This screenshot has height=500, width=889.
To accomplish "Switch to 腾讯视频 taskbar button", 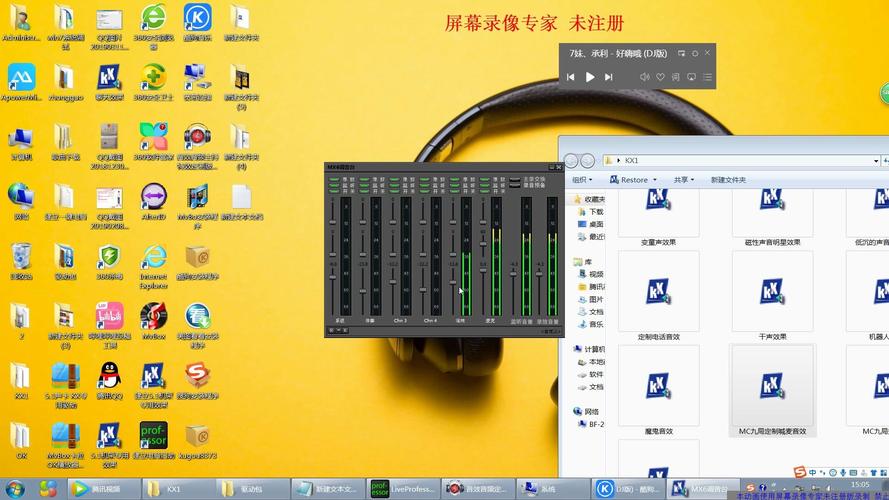I will pos(104,489).
